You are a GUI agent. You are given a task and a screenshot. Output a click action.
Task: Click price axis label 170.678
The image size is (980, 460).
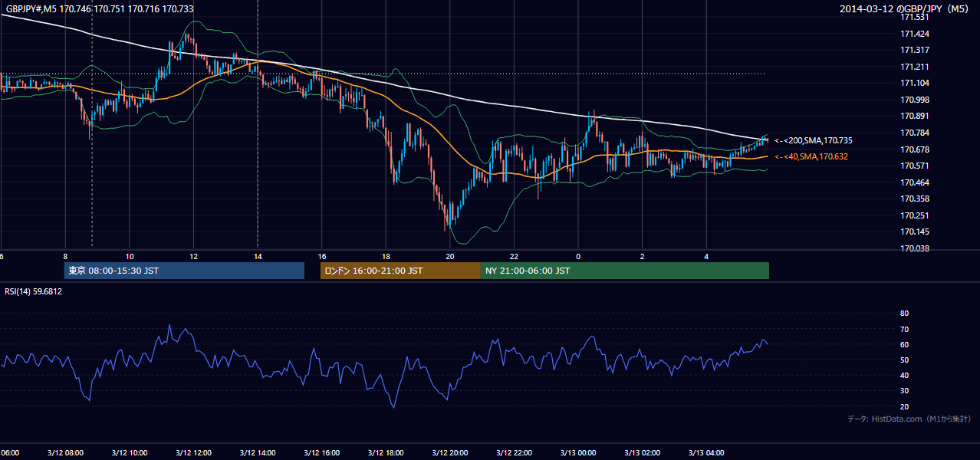[914, 149]
